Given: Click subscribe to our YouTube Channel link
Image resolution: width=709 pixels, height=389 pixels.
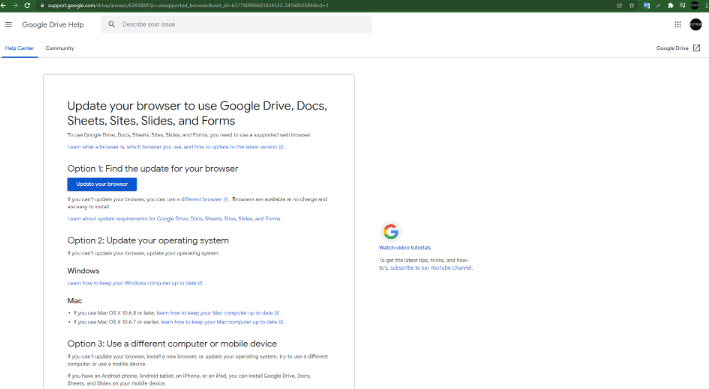Looking at the screenshot, I should 431,268.
